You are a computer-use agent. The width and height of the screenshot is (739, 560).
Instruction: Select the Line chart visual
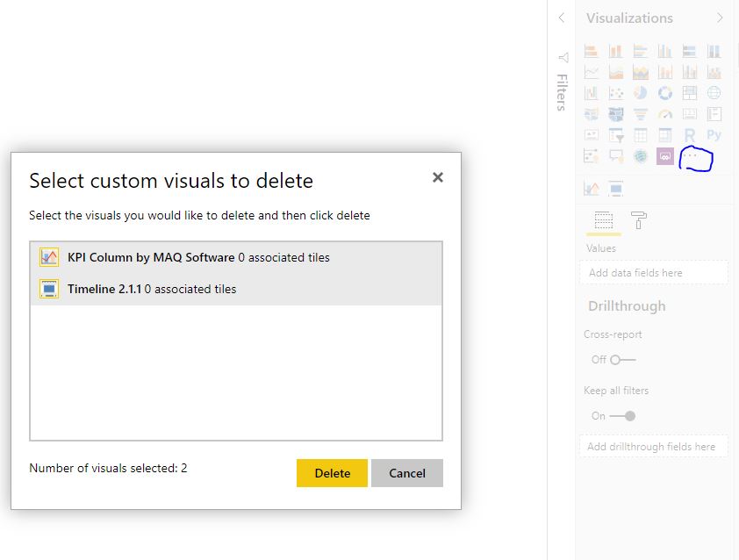click(591, 72)
